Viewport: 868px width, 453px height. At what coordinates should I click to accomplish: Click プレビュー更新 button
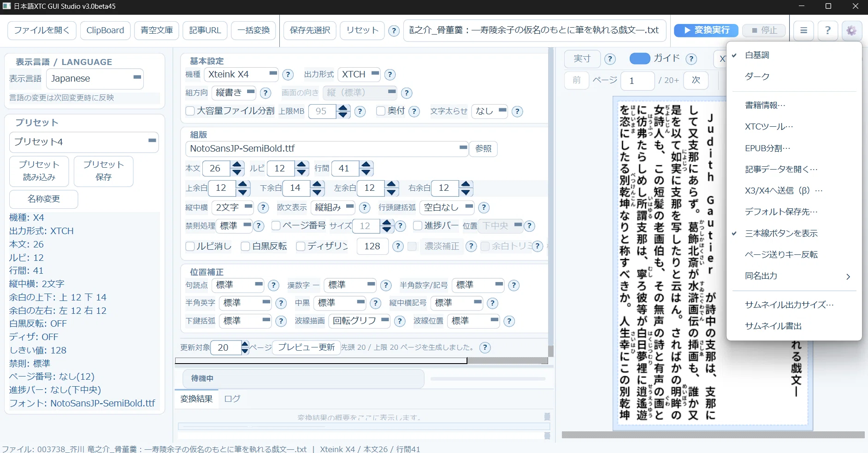pos(307,347)
